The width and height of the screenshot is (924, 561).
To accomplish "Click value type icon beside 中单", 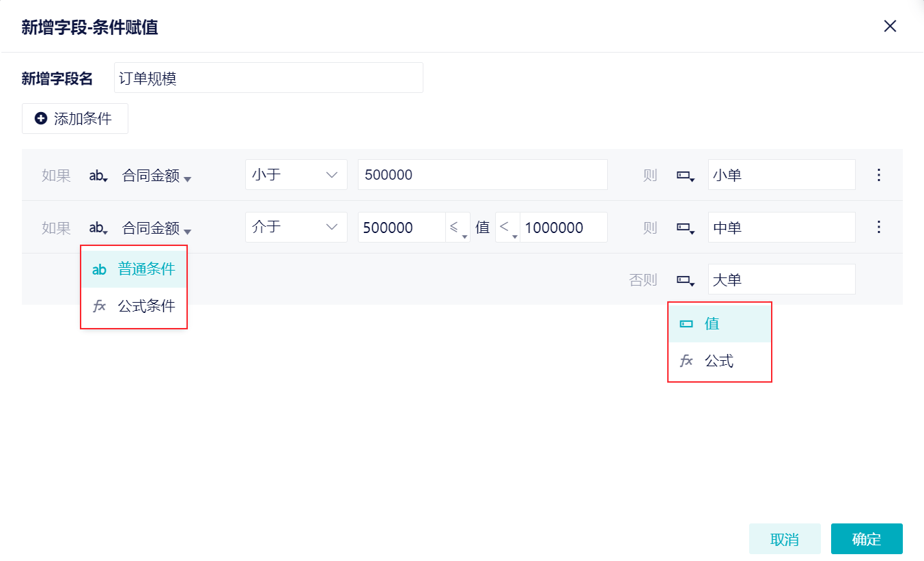I will (x=685, y=228).
